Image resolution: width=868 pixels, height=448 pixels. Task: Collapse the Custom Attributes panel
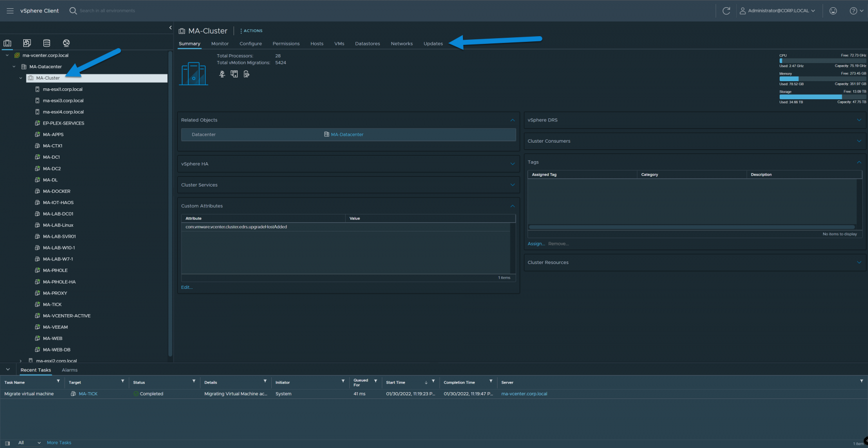(513, 206)
